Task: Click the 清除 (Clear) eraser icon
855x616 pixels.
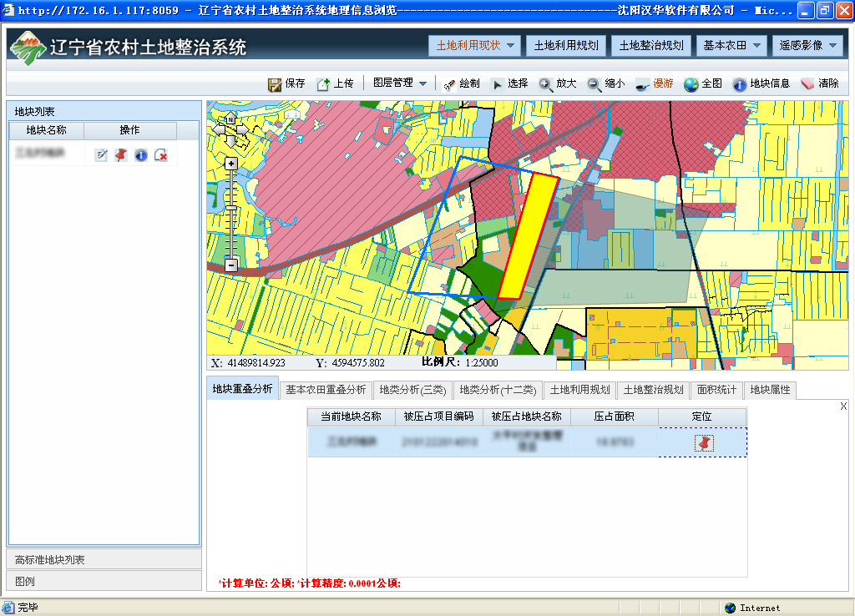Action: coord(807,84)
